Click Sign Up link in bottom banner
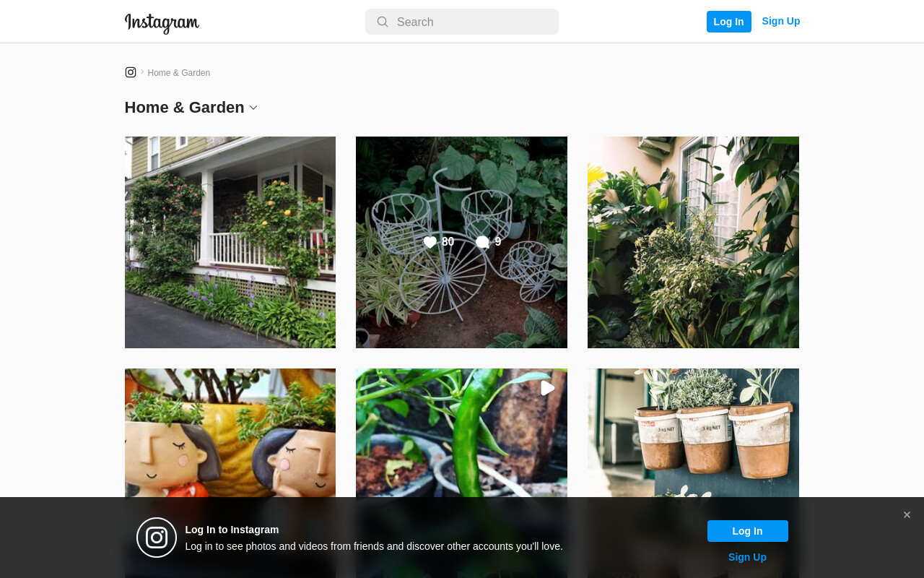The width and height of the screenshot is (924, 578). [747, 557]
